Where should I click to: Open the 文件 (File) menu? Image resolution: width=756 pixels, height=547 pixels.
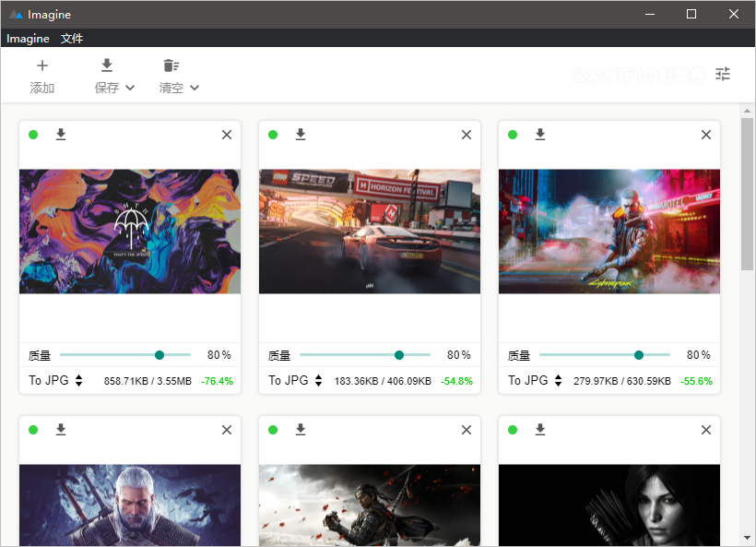click(72, 39)
